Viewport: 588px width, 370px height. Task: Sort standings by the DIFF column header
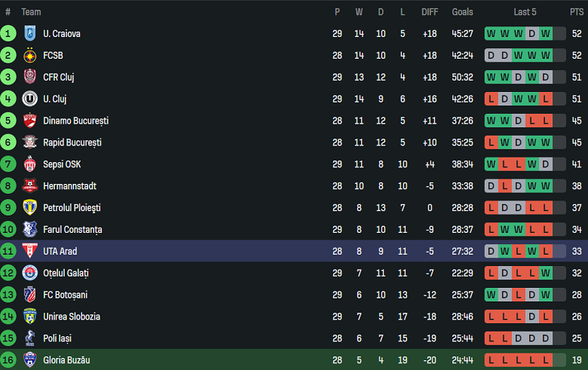coord(430,12)
